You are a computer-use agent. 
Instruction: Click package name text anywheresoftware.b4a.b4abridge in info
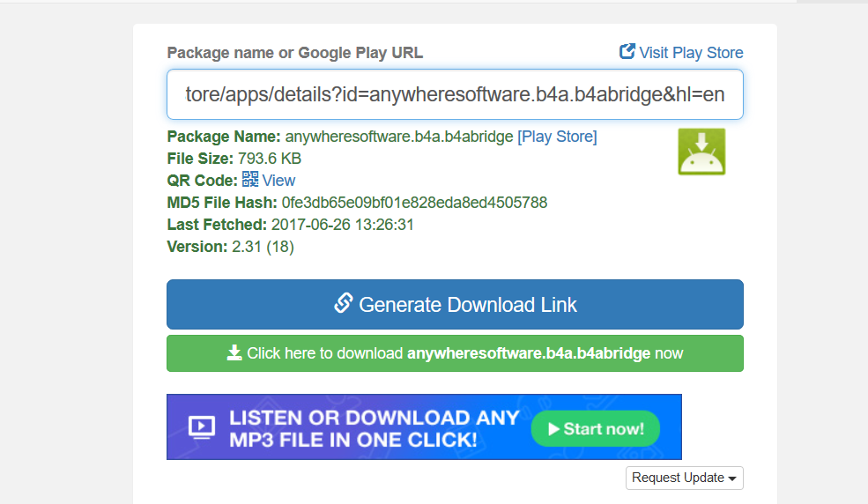point(399,137)
